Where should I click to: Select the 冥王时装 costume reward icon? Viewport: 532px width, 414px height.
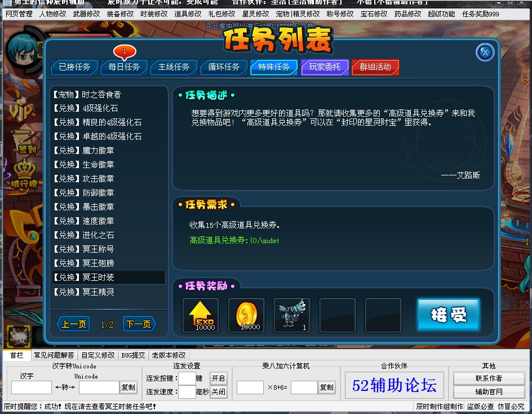point(292,315)
